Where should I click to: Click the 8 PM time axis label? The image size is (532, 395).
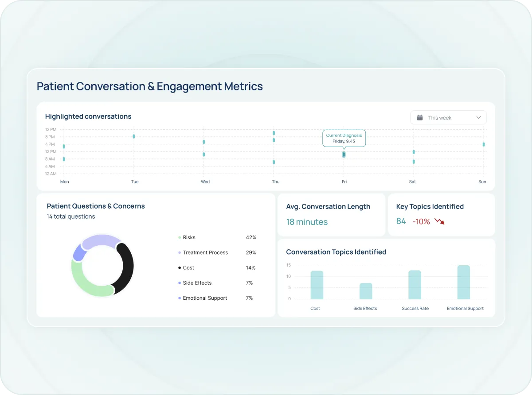tap(50, 137)
